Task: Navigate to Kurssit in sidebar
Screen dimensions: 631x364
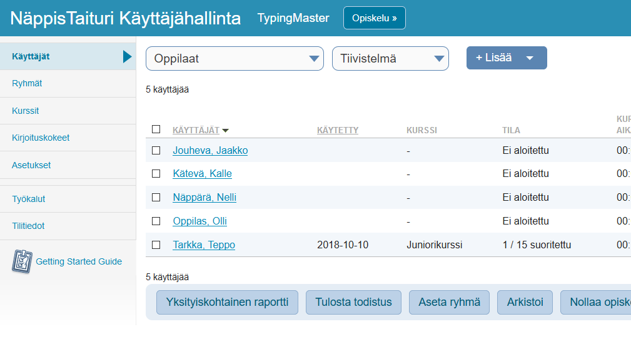Action: click(68, 111)
